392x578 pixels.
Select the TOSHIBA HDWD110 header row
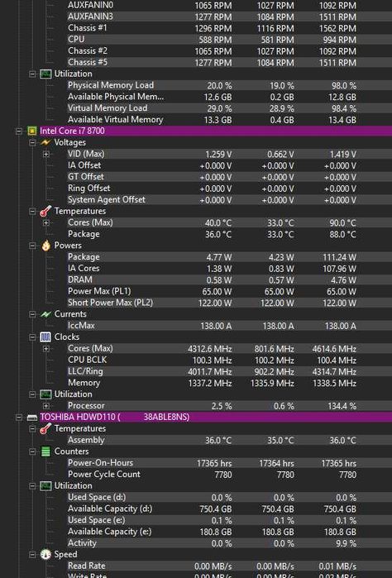click(215, 418)
